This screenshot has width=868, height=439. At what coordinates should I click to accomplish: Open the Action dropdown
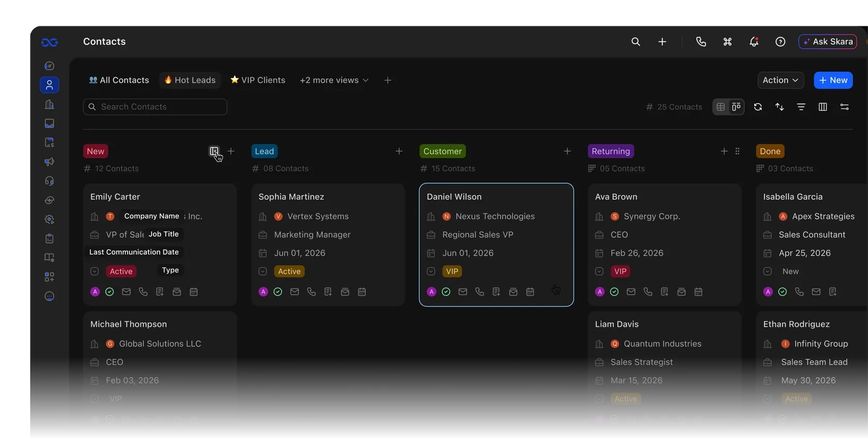(x=781, y=80)
